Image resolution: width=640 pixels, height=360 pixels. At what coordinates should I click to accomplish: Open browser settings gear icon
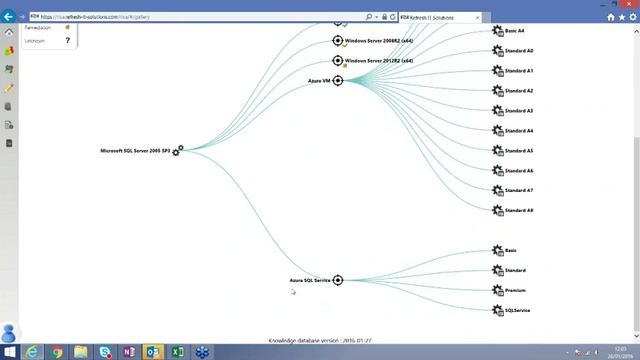[x=633, y=17]
